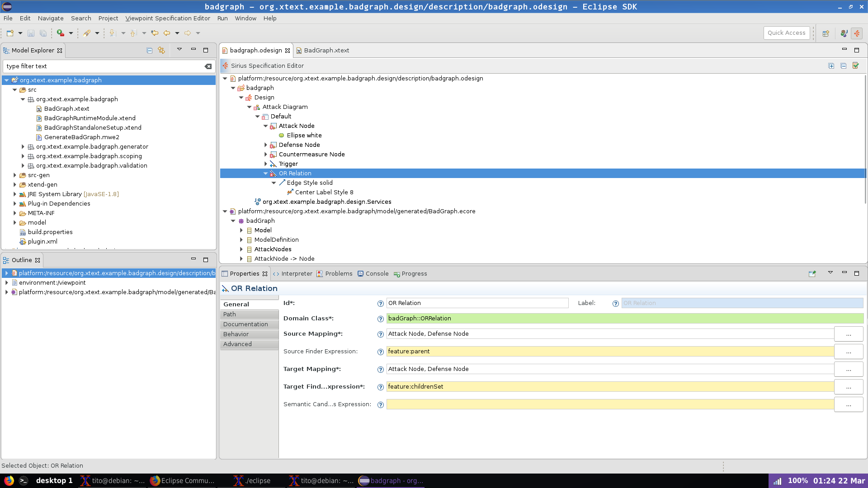
Task: Select the Countermeasure Node icon
Action: (x=274, y=155)
